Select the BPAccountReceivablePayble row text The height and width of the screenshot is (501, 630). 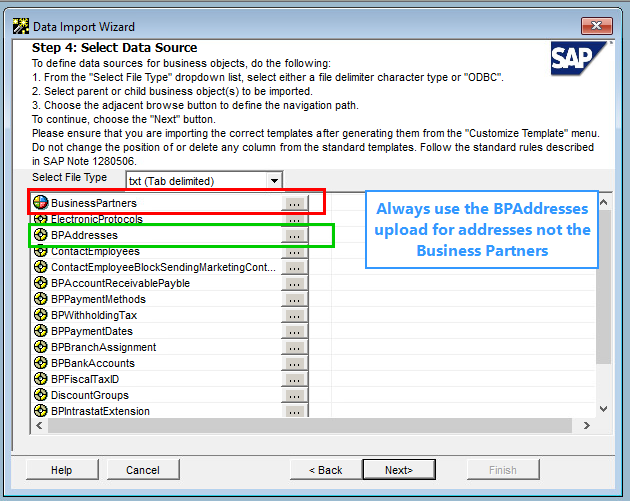(x=120, y=283)
